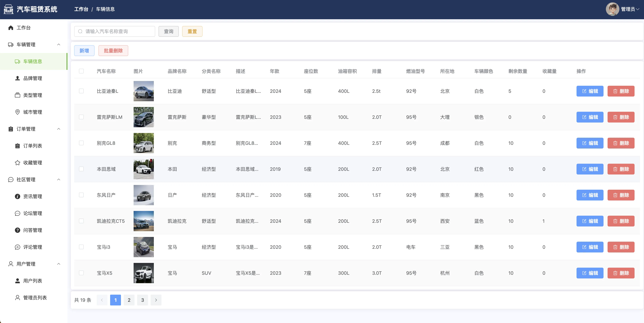Image resolution: width=644 pixels, height=323 pixels.
Task: Collapse the 订单管理 menu group
Action: 59,129
